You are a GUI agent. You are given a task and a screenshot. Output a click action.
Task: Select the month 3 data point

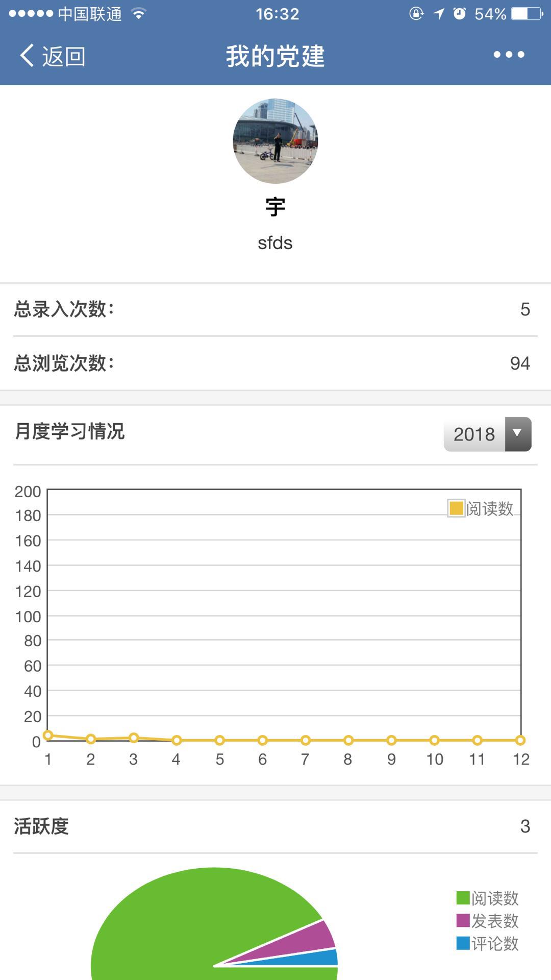coord(134,738)
